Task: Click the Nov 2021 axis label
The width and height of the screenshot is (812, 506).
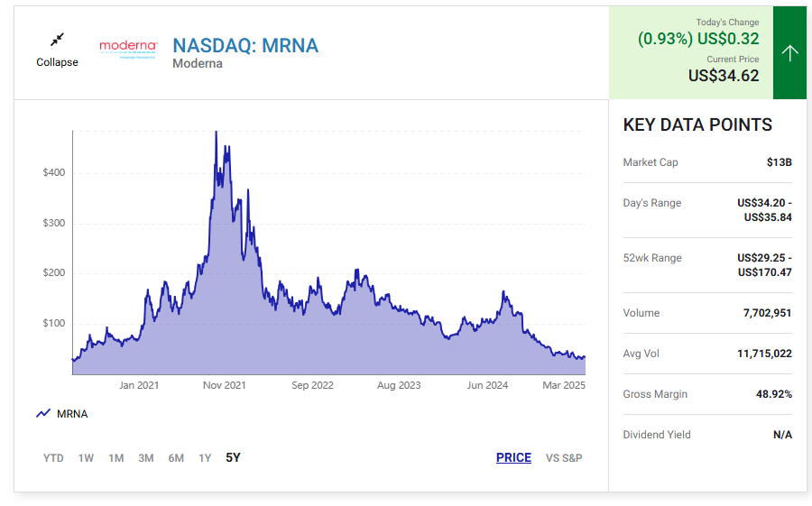Action: click(225, 385)
